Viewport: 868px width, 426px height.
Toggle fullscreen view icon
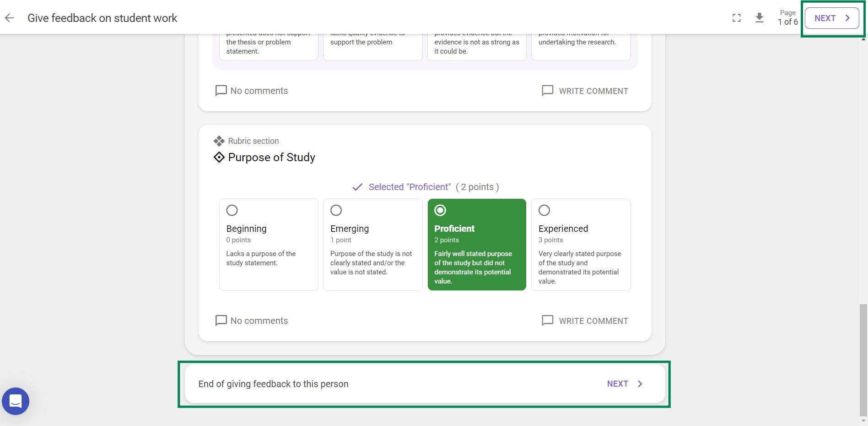(x=737, y=18)
